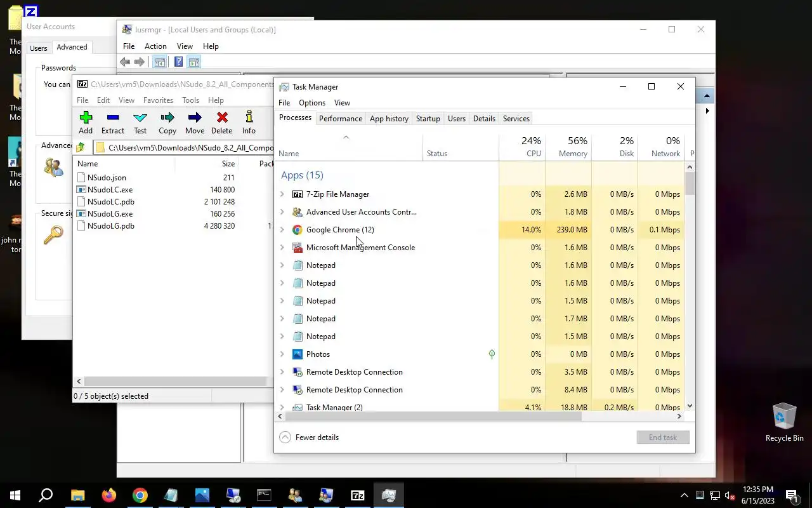Click the taskbar search icon
The image size is (812, 508).
coord(46,495)
